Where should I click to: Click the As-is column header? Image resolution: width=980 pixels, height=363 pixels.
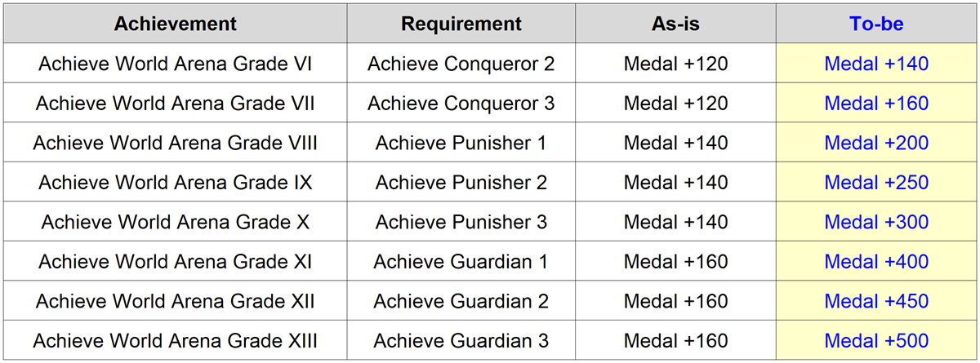[675, 24]
